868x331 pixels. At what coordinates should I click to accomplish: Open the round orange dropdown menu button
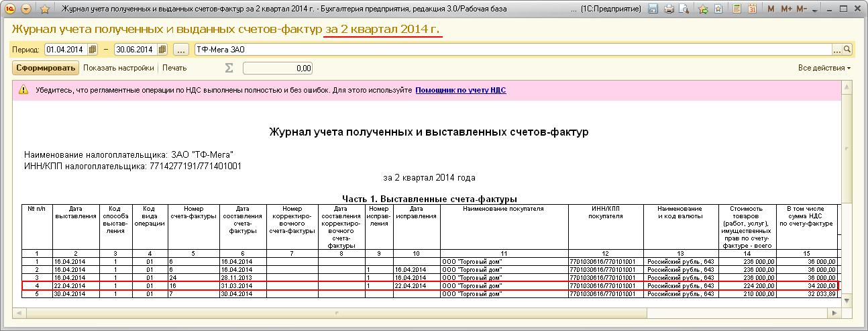(x=26, y=9)
